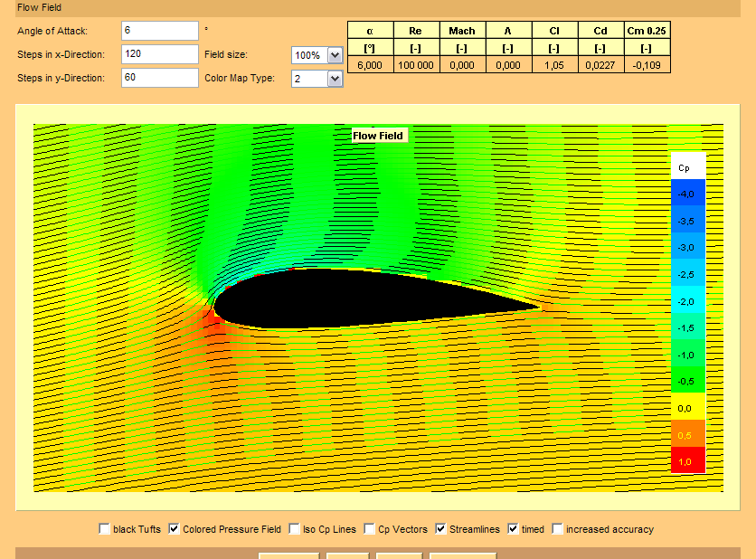The height and width of the screenshot is (559, 756).
Task: Click the cyan -2,0 Cp legend swatch
Action: click(687, 300)
